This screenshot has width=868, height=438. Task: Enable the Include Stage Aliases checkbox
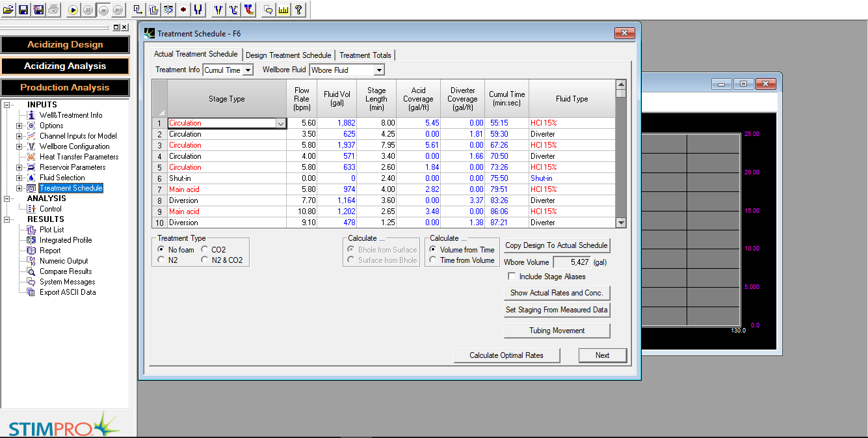512,277
